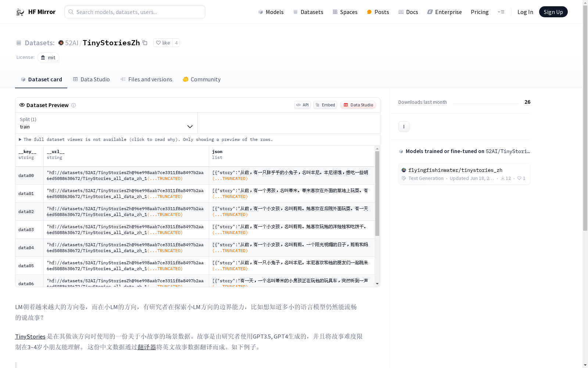This screenshot has width=588, height=368.
Task: Click the data03 json story cell
Action: 291,230
